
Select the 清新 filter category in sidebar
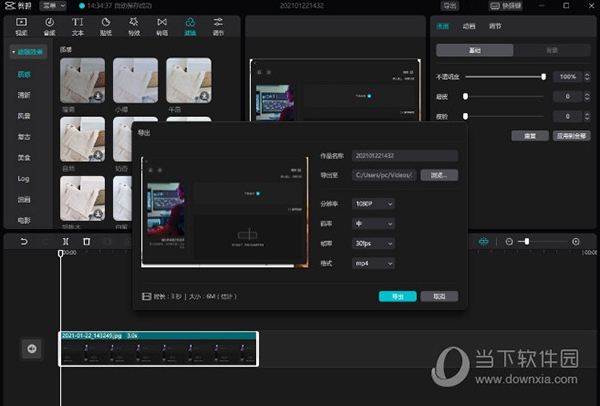(22, 95)
